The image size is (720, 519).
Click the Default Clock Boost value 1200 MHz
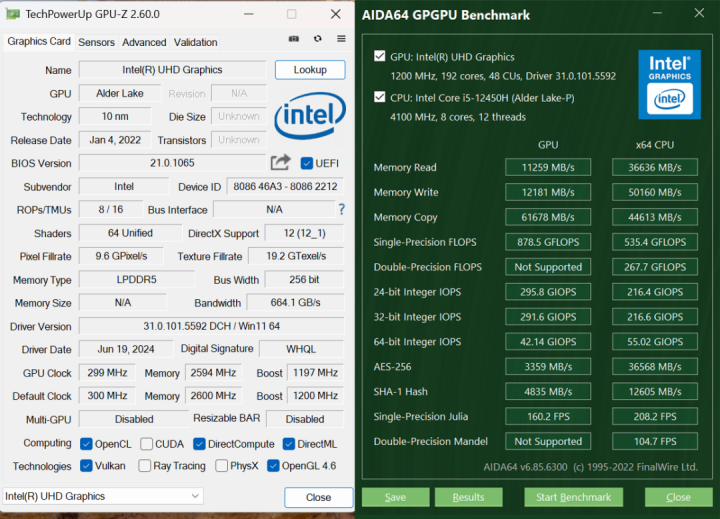315,395
